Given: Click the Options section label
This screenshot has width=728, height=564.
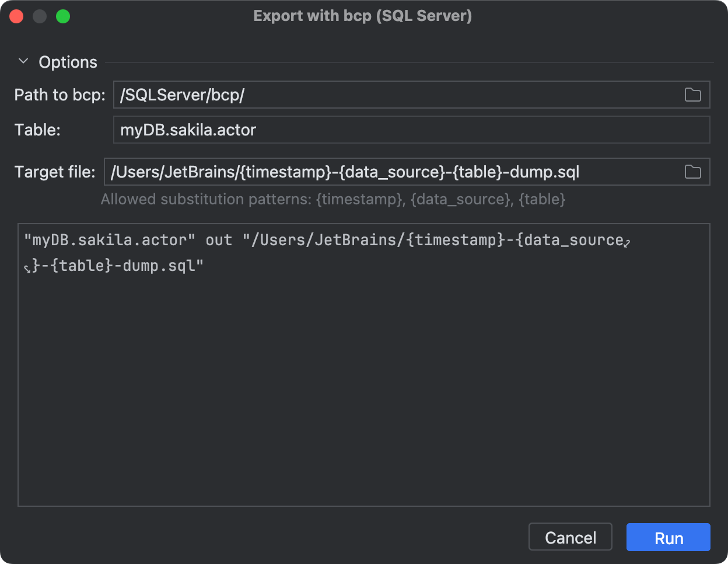Looking at the screenshot, I should click(68, 62).
